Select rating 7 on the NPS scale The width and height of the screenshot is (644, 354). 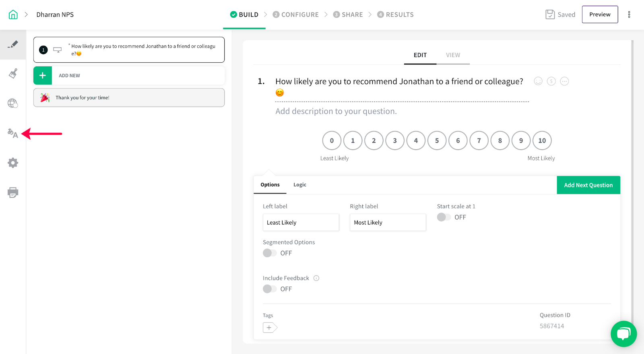[x=479, y=141]
